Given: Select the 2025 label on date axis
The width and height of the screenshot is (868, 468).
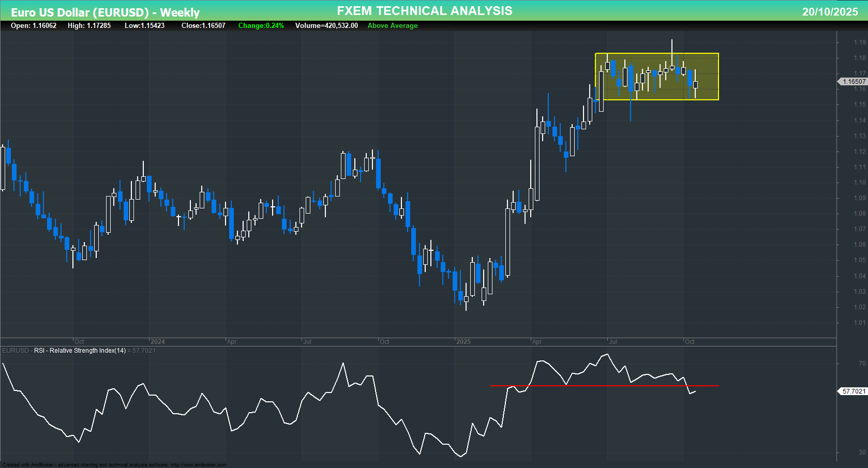Looking at the screenshot, I should 464,342.
